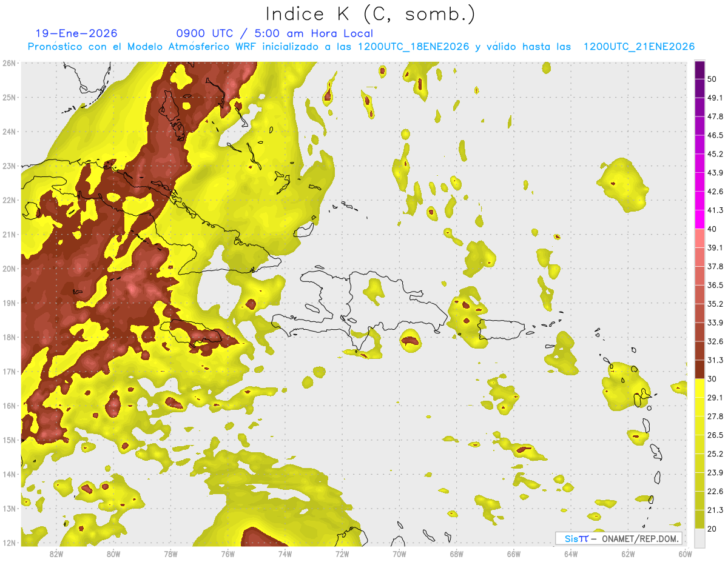Viewport: 728px width, 562px height.
Task: Click the title "Indice K (C, somb.)"
Action: [371, 14]
